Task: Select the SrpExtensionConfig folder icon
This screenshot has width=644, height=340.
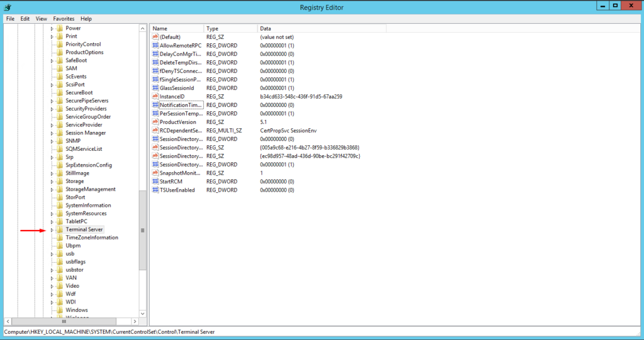Action: coord(60,165)
